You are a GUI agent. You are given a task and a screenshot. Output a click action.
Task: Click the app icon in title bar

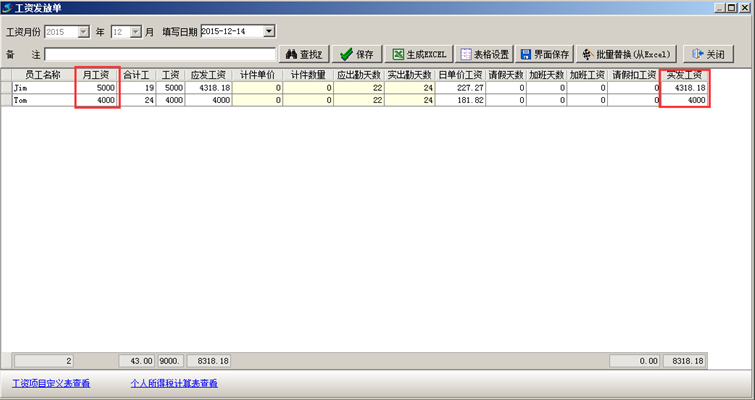click(x=8, y=7)
